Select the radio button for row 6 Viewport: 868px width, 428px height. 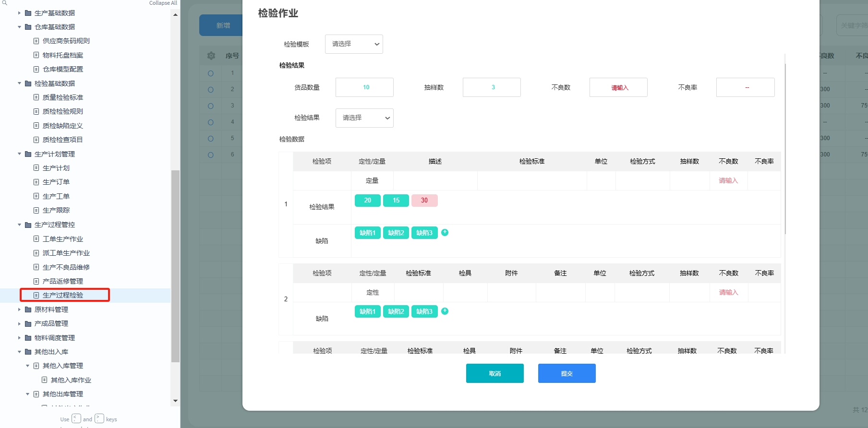click(x=211, y=155)
